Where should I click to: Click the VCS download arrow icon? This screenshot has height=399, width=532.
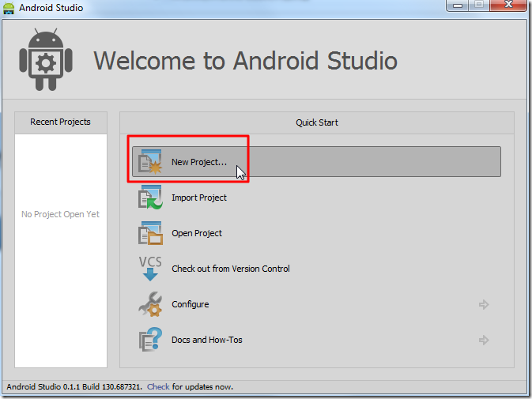(150, 269)
